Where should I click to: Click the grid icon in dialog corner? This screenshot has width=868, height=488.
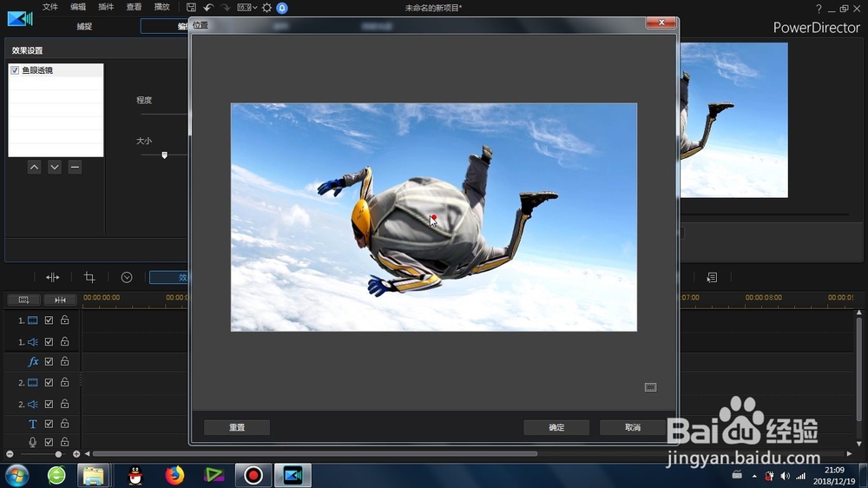pos(650,387)
